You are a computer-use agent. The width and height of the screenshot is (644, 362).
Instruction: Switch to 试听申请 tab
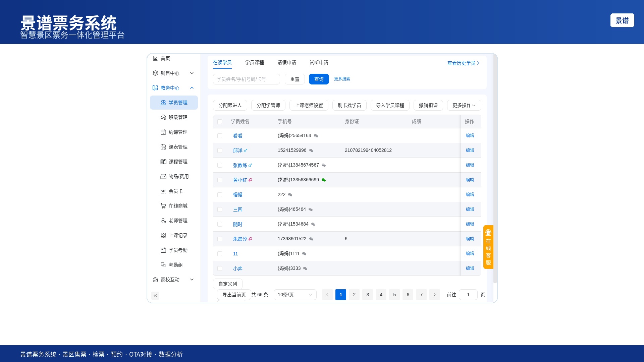(x=319, y=63)
